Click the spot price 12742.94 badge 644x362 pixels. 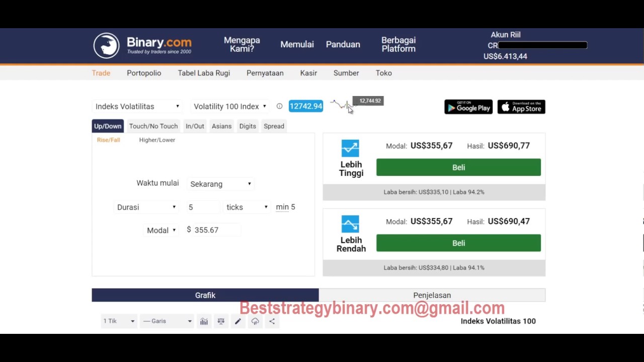(x=306, y=106)
